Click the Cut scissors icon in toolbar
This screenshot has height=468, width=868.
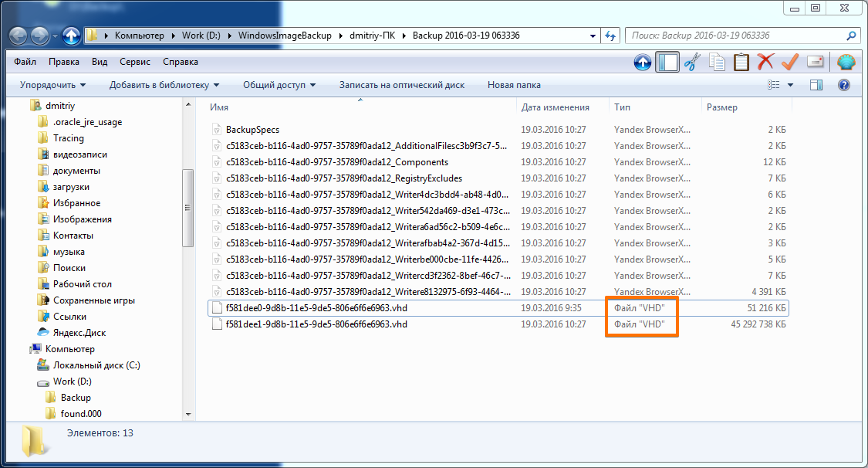click(691, 62)
